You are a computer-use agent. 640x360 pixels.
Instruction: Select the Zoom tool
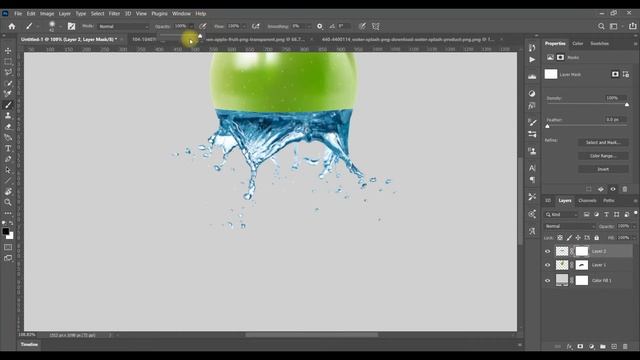[8, 202]
